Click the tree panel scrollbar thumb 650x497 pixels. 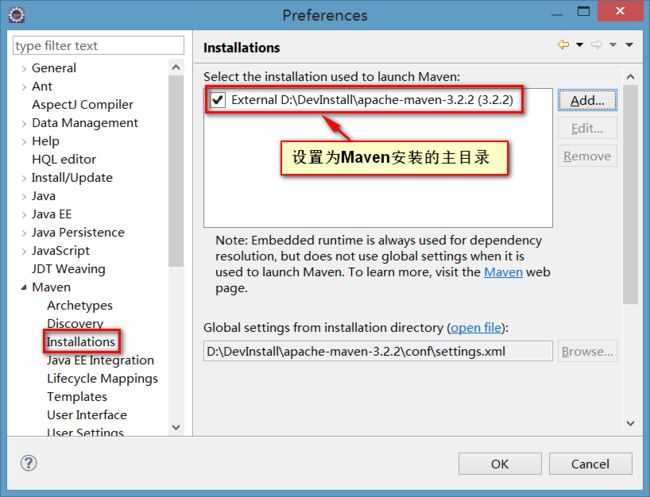(x=176, y=171)
